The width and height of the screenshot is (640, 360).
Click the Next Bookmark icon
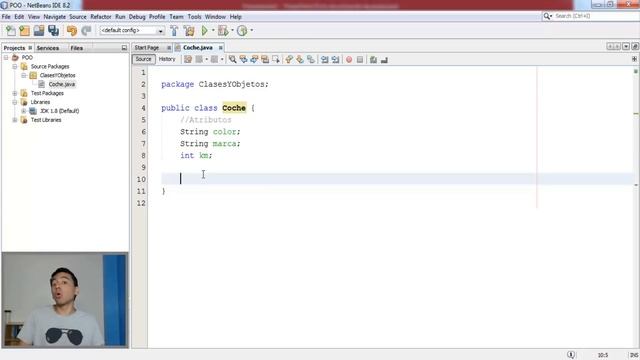click(300, 60)
